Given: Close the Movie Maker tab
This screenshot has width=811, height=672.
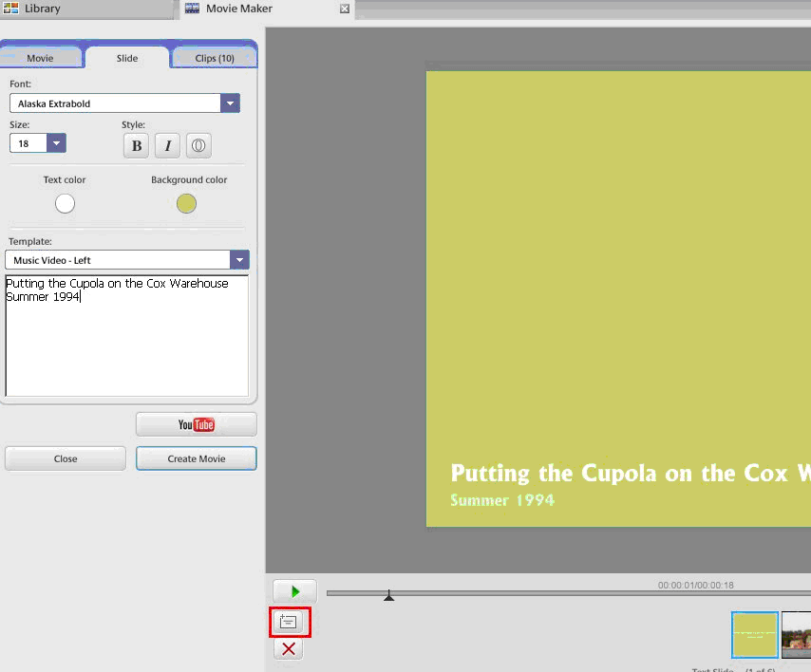Looking at the screenshot, I should [x=345, y=9].
